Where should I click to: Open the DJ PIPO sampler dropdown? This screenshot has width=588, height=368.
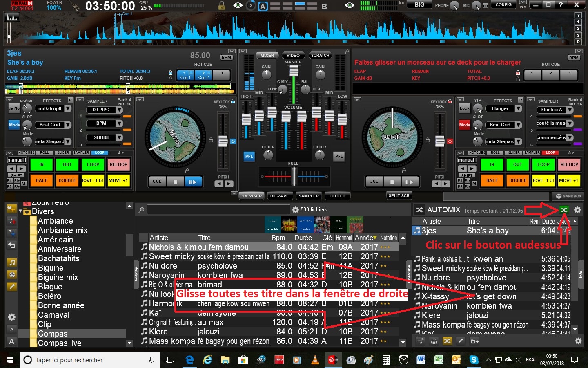coord(119,110)
